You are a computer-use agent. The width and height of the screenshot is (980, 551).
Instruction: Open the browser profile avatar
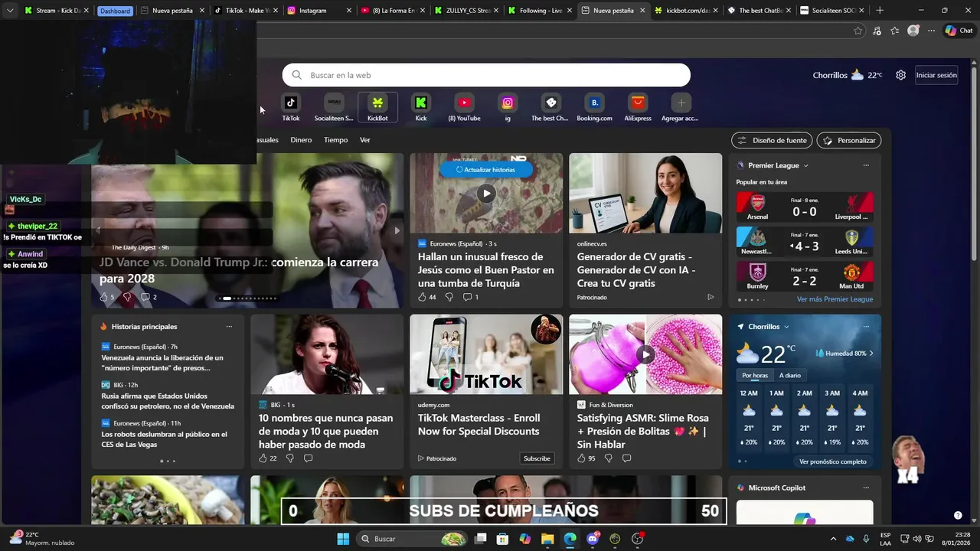click(x=913, y=31)
